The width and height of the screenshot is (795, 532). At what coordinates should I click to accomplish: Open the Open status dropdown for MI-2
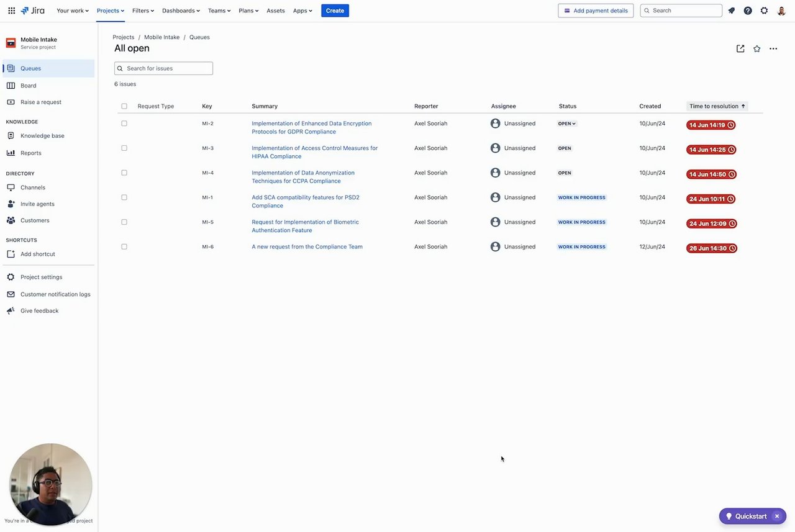pos(567,124)
